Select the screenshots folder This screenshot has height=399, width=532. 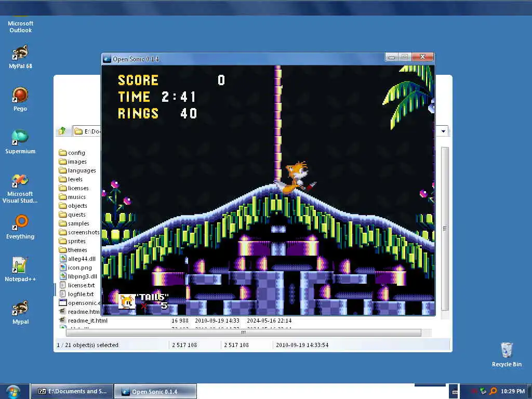(x=79, y=232)
